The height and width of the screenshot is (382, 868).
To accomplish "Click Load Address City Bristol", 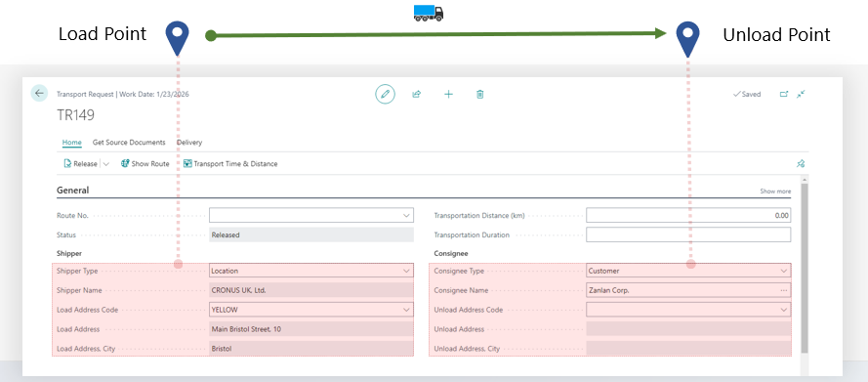I will (x=311, y=348).
